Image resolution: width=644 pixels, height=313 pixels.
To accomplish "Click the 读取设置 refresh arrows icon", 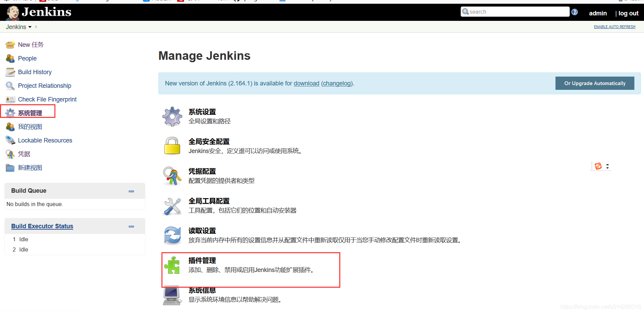I will (x=172, y=235).
